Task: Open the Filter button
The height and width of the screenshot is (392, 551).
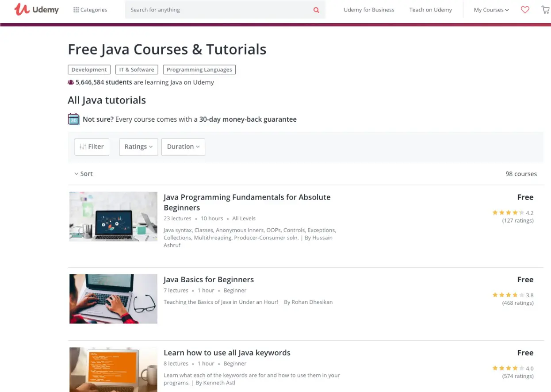Action: [x=92, y=146]
